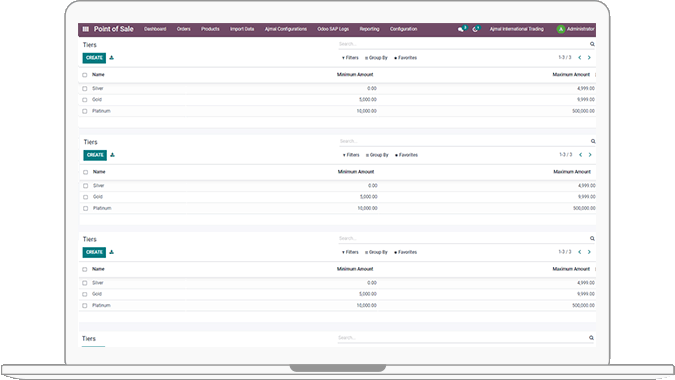
Task: Toggle the select-all checkbox beside Name in topmost list
Action: (85, 75)
